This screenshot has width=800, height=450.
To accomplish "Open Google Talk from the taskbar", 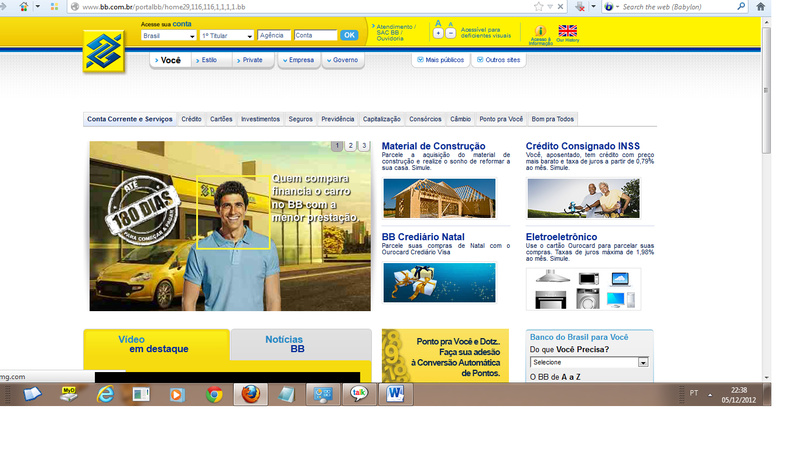I will 359,394.
